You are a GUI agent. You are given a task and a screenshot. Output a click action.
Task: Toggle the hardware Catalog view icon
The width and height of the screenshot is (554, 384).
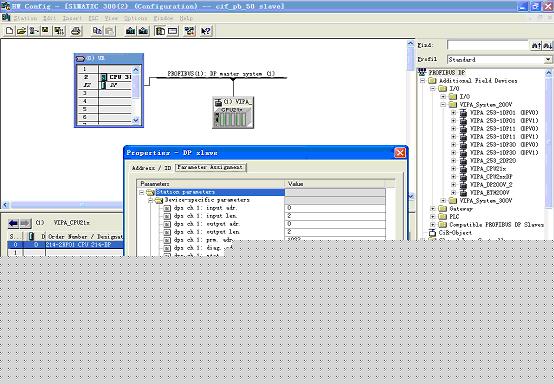click(x=160, y=31)
